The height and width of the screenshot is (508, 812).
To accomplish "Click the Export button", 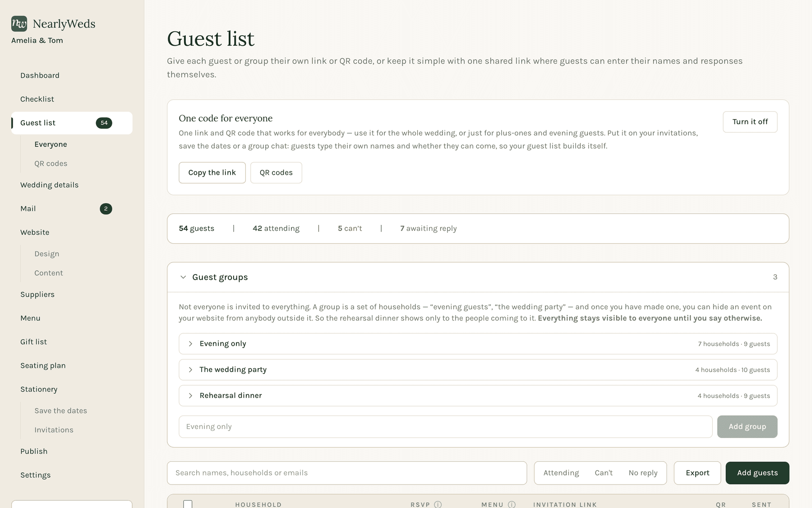I will click(x=697, y=473).
